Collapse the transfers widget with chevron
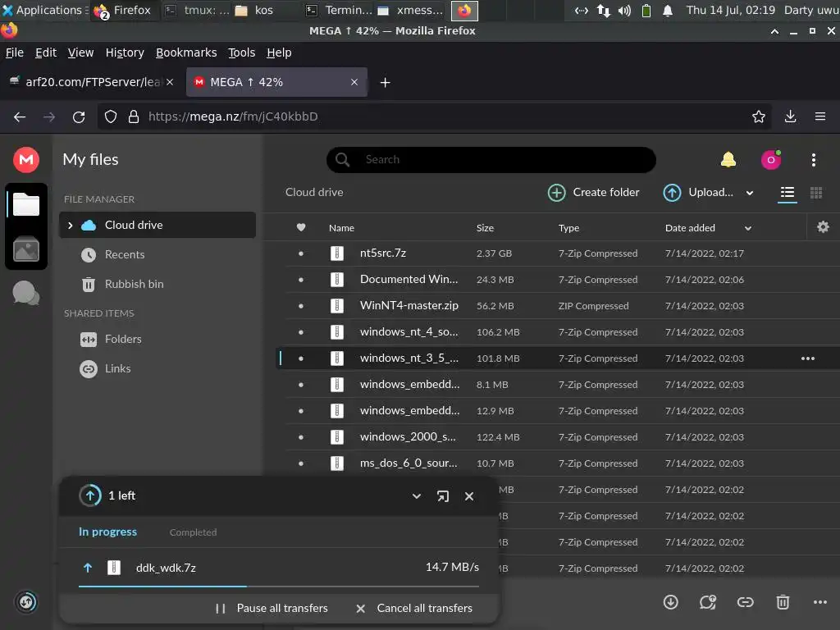Viewport: 840px width, 630px height. tap(416, 496)
